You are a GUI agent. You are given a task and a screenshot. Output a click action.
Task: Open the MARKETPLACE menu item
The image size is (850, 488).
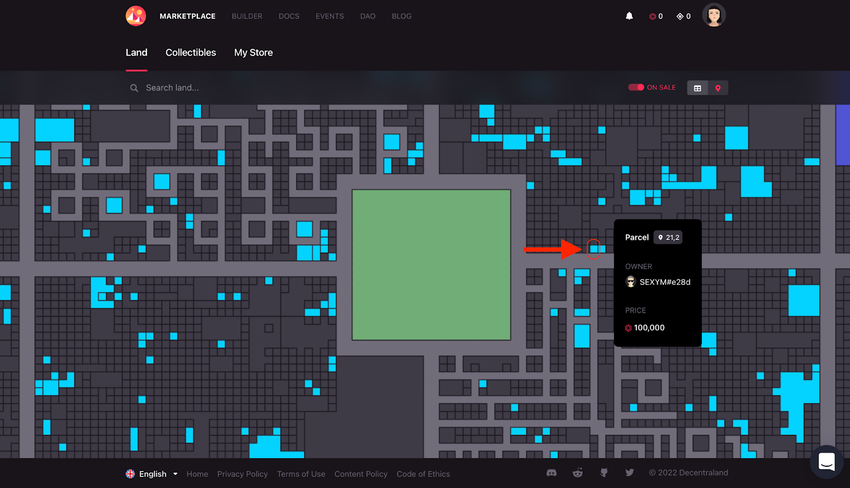tap(188, 16)
